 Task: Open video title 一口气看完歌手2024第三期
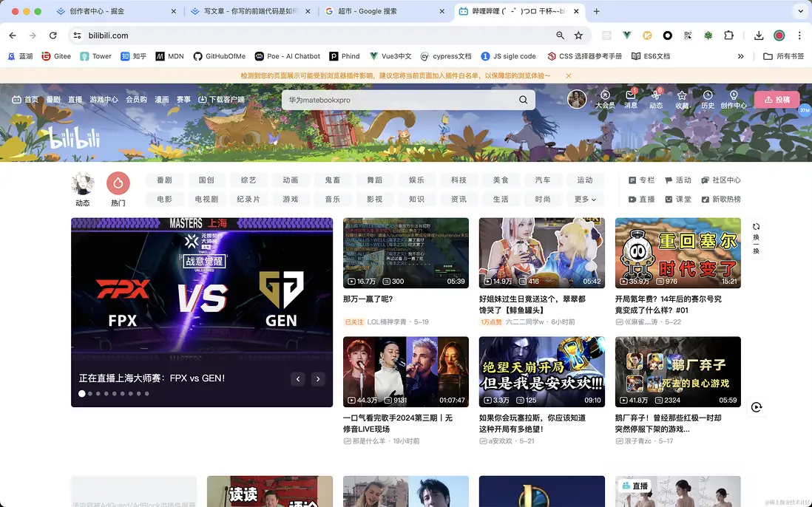pyautogui.click(x=398, y=423)
